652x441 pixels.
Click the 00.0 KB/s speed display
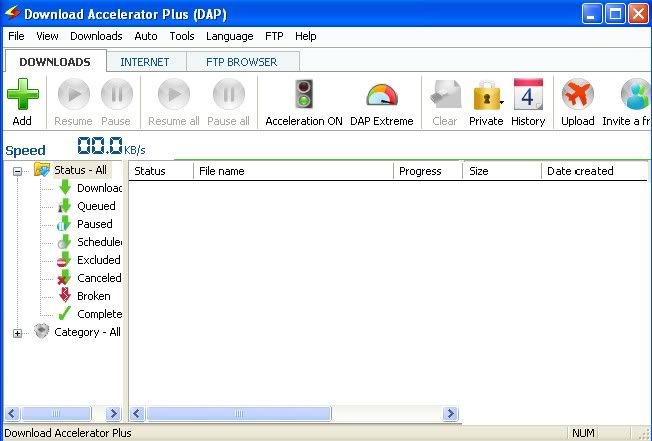pos(111,146)
